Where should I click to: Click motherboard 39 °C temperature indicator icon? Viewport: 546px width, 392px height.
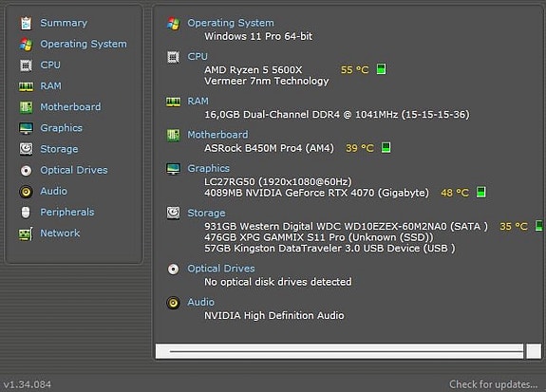386,147
